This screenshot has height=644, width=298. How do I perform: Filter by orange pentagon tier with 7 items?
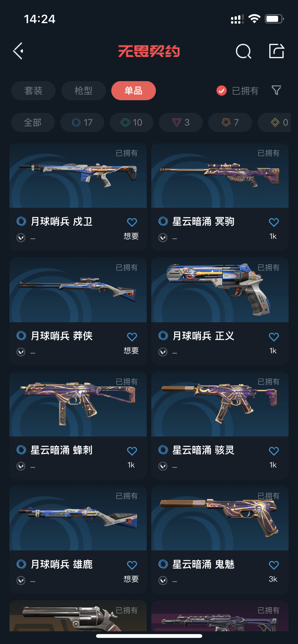coord(230,122)
